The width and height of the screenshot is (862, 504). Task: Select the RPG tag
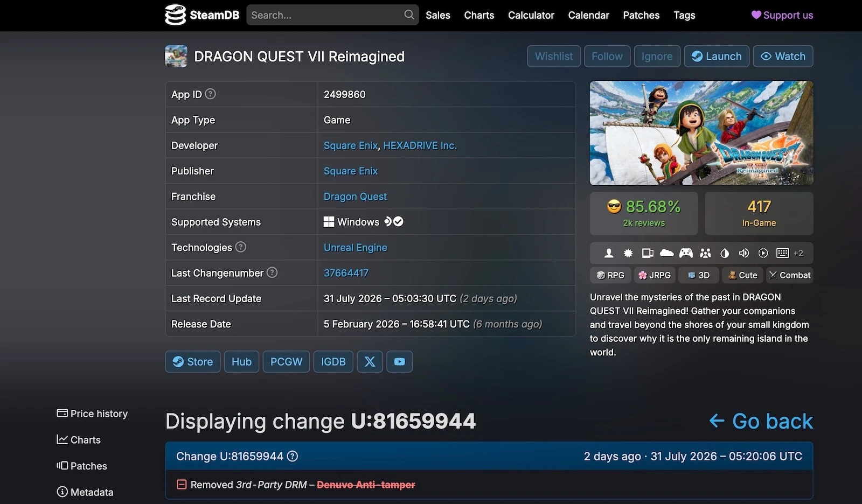coord(610,275)
